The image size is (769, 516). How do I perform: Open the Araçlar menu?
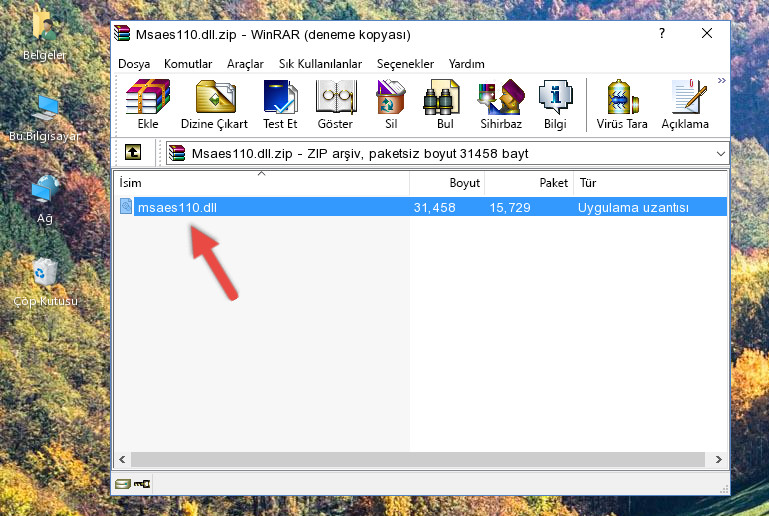[245, 64]
